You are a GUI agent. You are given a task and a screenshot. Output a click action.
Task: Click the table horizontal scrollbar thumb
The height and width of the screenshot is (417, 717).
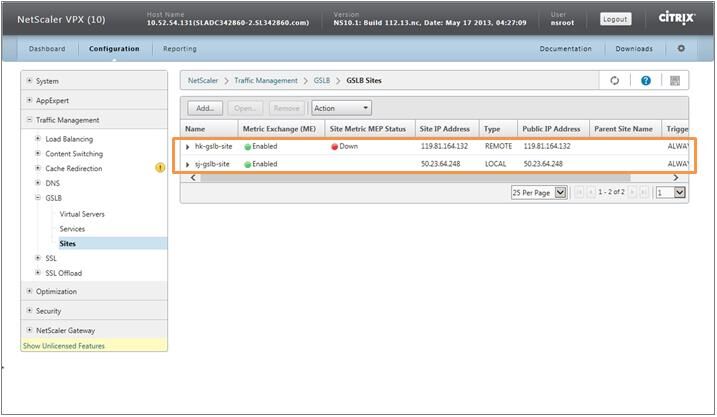coord(415,178)
